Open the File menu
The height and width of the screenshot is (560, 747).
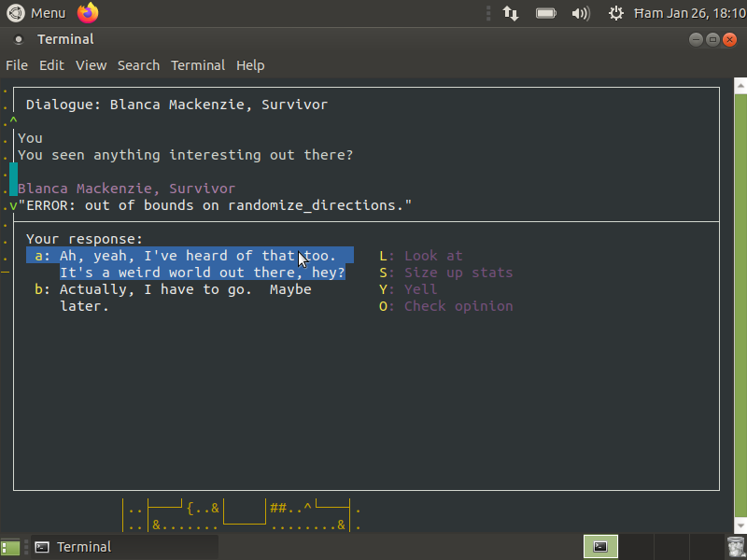(x=17, y=65)
